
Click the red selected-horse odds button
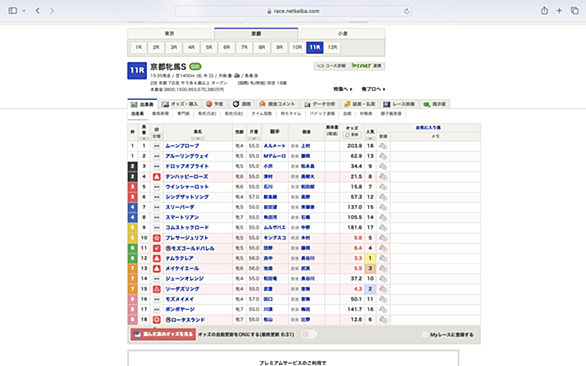[163, 334]
